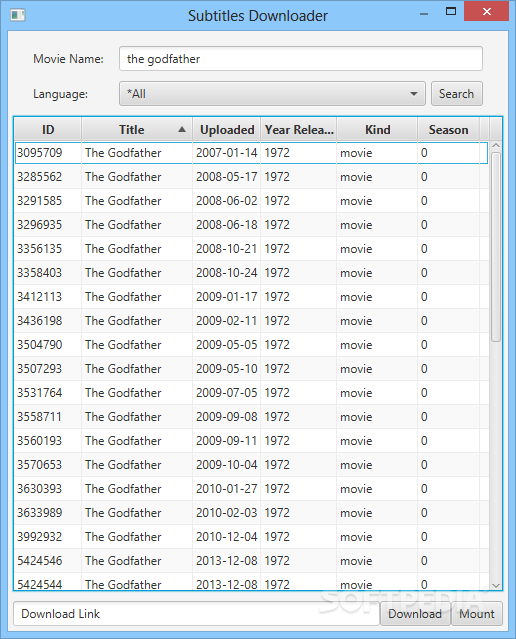Sort by the Uploaded column header
The height and width of the screenshot is (639, 516).
(x=227, y=130)
